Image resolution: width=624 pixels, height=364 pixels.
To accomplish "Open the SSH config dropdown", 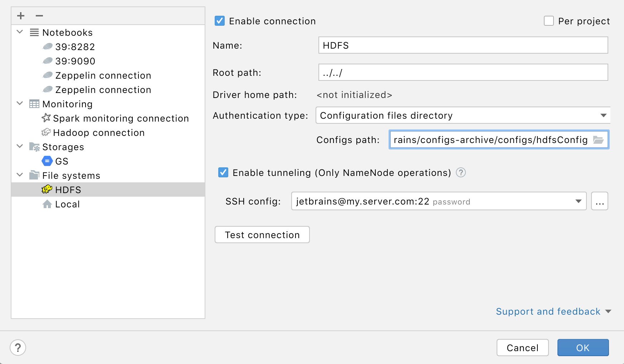I will coord(579,201).
